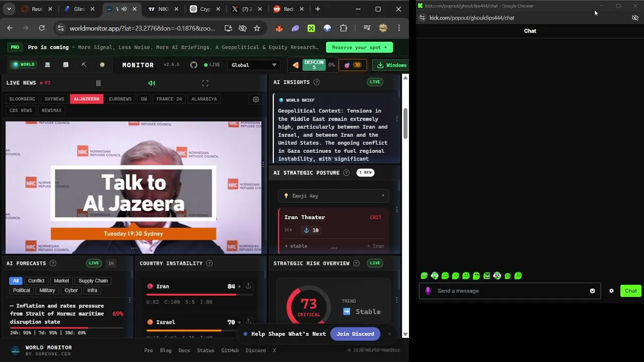Switch to the finance chart variant icon
The height and width of the screenshot is (362, 644).
click(x=65, y=65)
